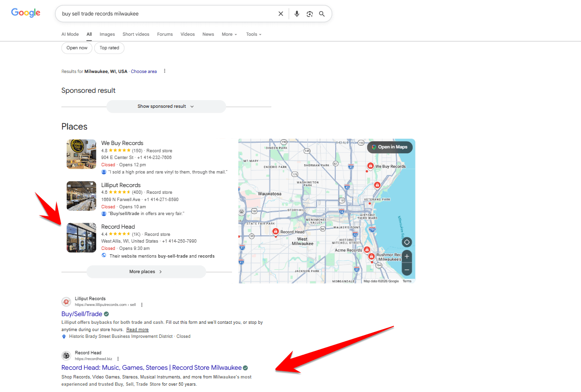Click Lilliput Records thumbnail photo

pyautogui.click(x=81, y=196)
